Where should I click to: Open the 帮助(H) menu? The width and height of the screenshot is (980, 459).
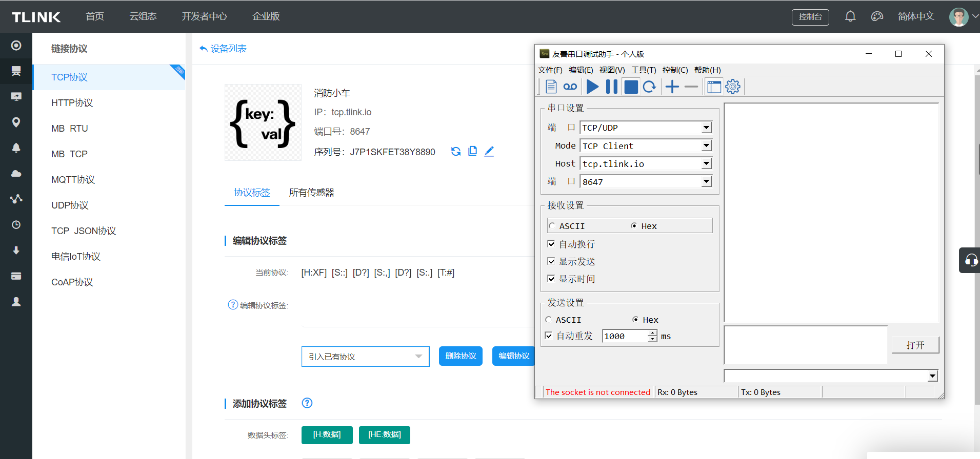[708, 70]
